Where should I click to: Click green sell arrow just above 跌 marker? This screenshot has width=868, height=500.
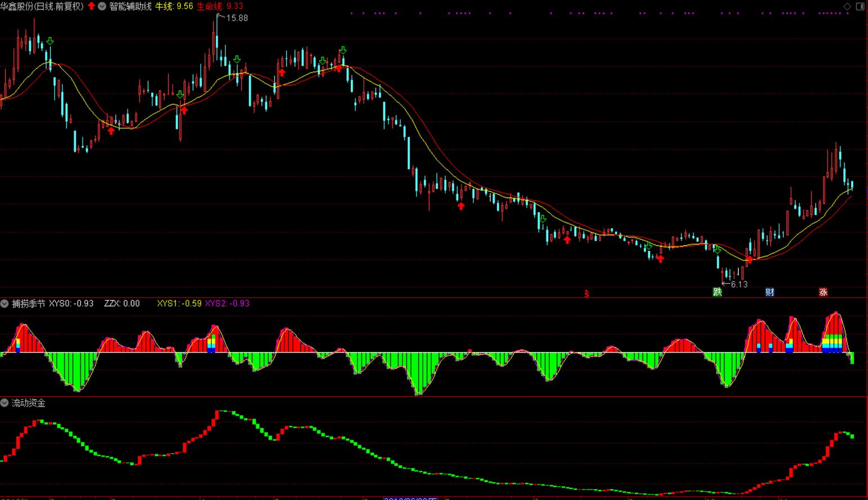tap(717, 249)
